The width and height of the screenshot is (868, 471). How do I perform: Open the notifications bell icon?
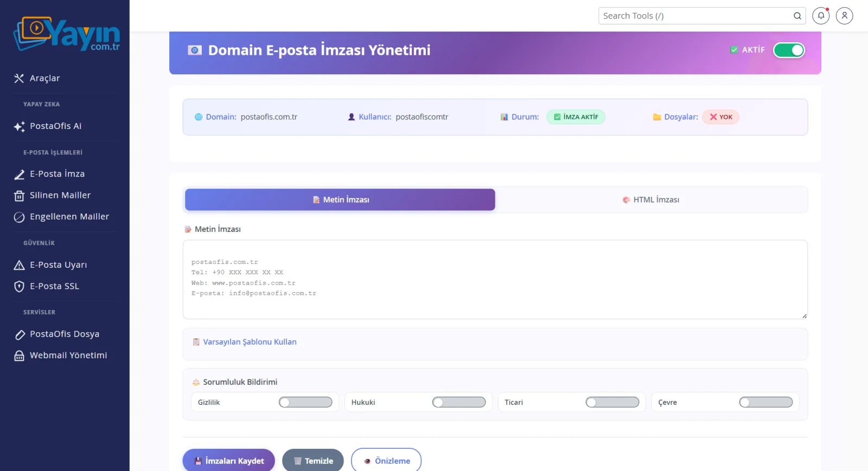point(821,16)
